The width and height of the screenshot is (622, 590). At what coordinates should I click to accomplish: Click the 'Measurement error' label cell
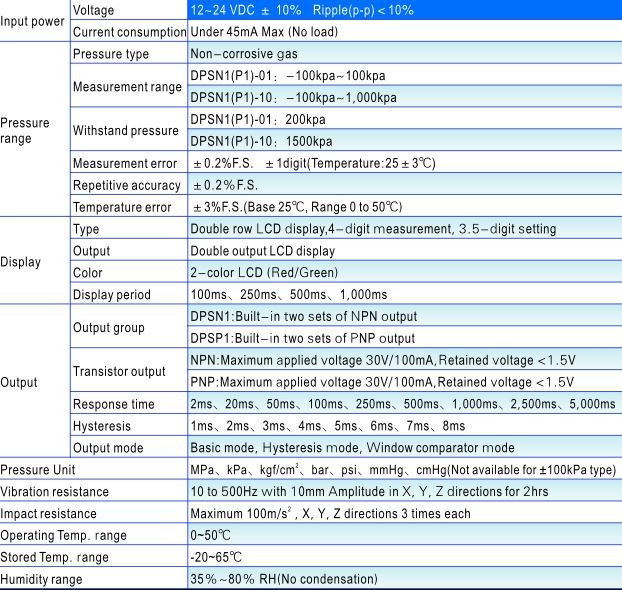pos(127,163)
